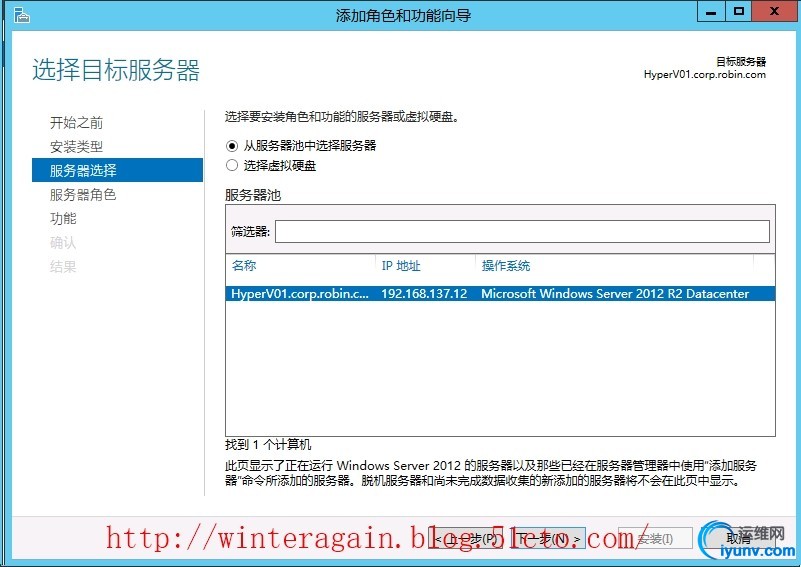
Task: Click the 上一步(P) previous button
Action: (x=466, y=539)
